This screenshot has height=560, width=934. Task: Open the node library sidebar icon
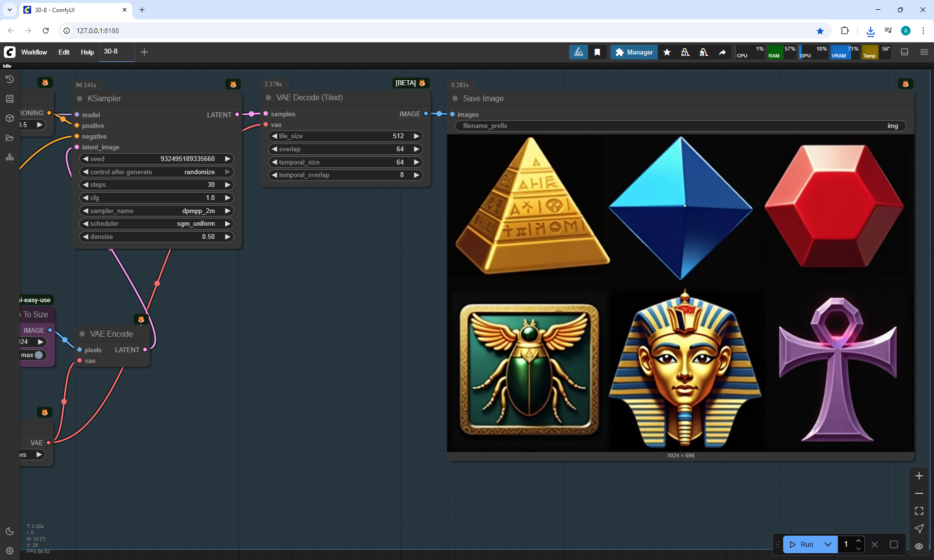coord(10,99)
